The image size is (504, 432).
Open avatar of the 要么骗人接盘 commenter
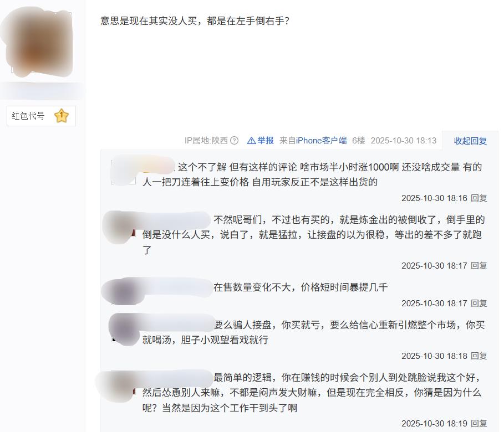(x=123, y=330)
